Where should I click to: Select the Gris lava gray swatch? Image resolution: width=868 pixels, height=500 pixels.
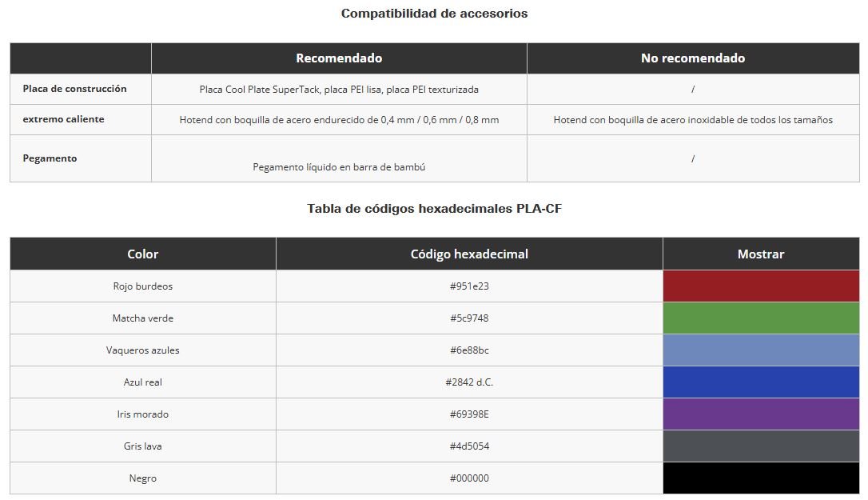pos(761,446)
